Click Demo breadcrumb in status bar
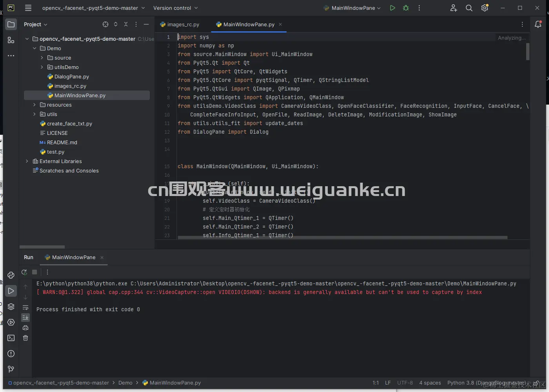549x392 pixels. tap(125, 383)
